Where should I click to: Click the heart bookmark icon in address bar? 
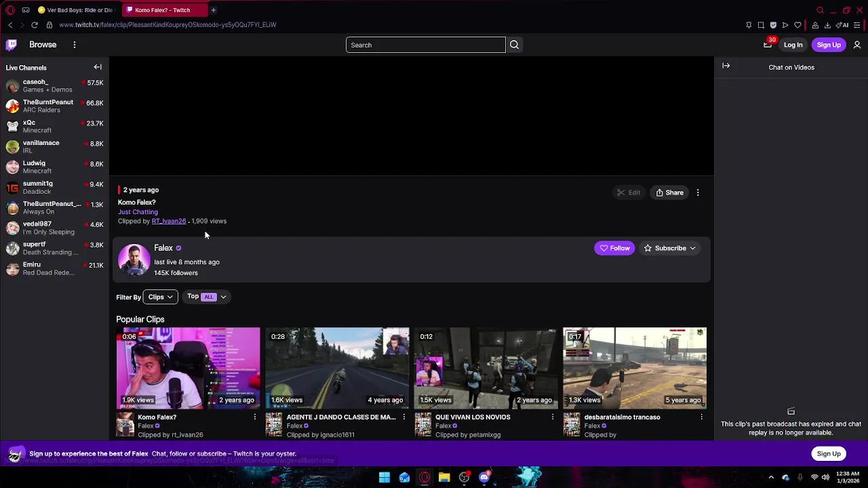click(x=797, y=25)
